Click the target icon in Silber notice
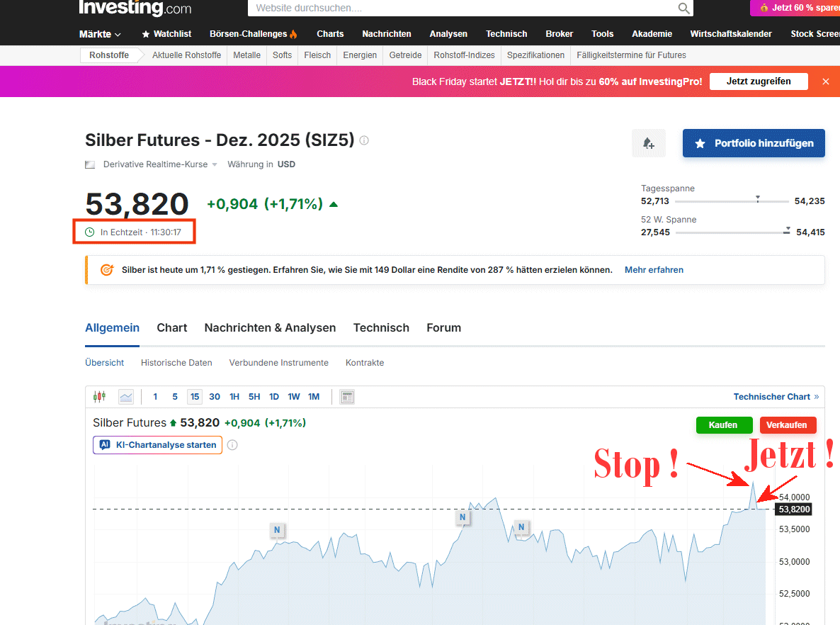The height and width of the screenshot is (625, 840). pos(107,269)
